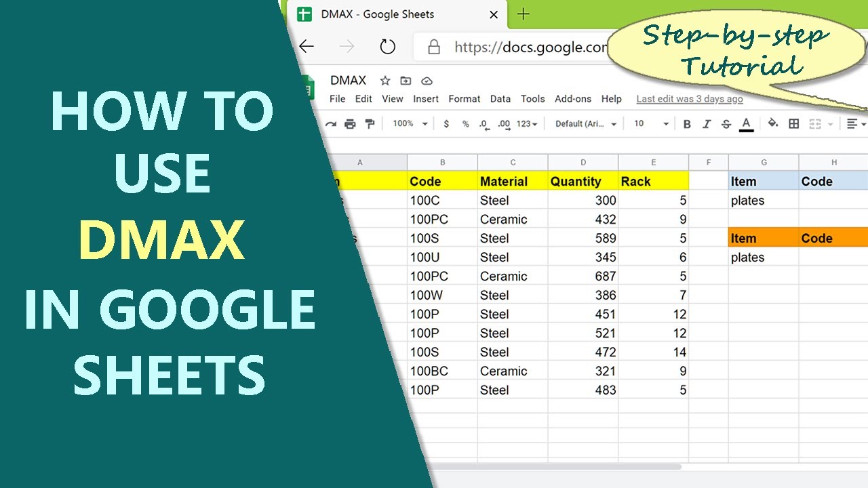This screenshot has width=868, height=488.
Task: Click the Quantity header cell
Action: click(x=583, y=181)
